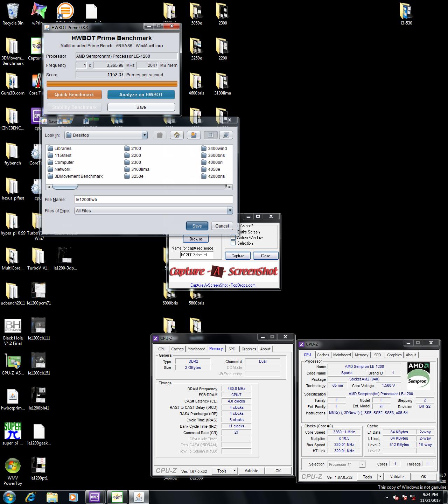
Task: Open Recycle Bin desktop icon
Action: (13, 14)
